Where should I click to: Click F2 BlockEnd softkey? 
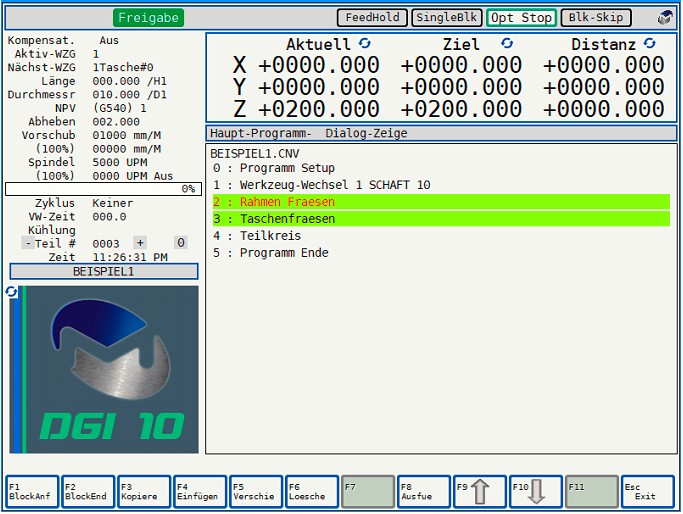[x=88, y=492]
